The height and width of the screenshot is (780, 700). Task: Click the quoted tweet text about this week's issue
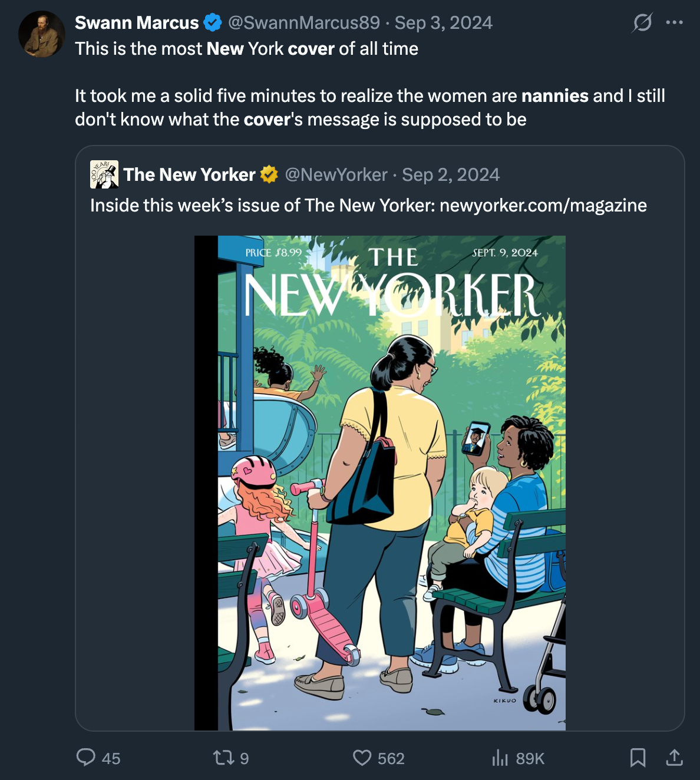(368, 206)
